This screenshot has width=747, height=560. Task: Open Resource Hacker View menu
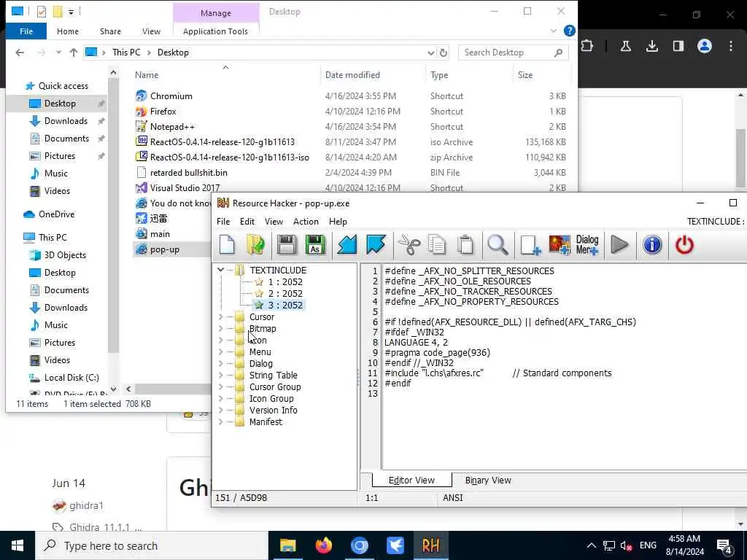point(274,222)
